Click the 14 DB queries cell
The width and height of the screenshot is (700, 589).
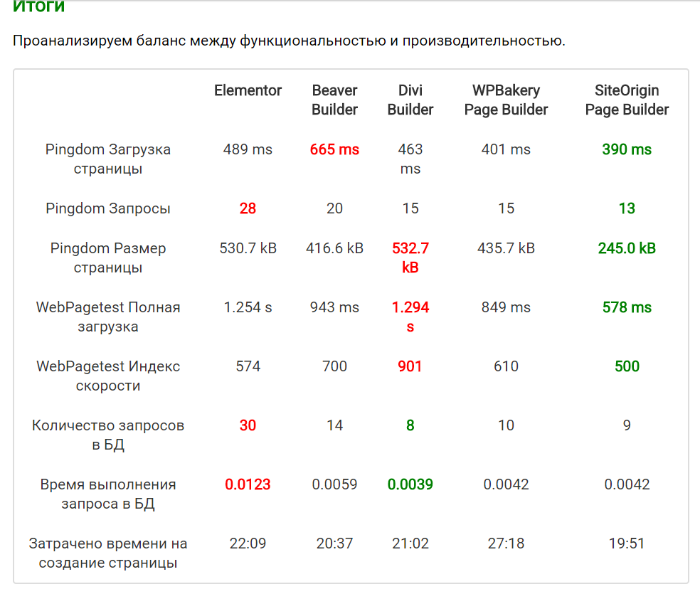334,425
